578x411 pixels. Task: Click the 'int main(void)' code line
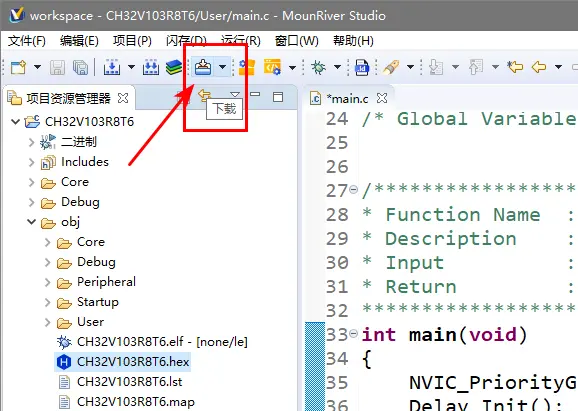coord(445,334)
